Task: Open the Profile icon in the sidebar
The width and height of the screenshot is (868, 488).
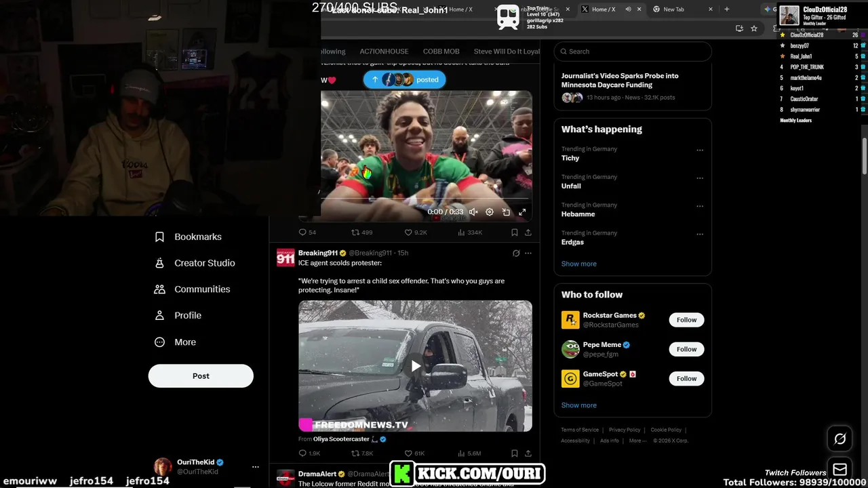Action: 159,315
